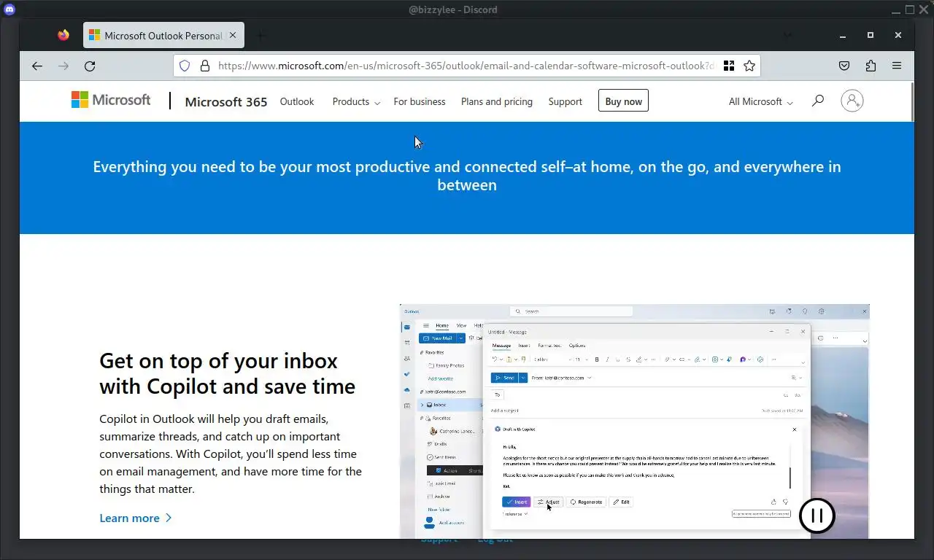
Task: Open the Microsoft 365 home link
Action: point(226,101)
